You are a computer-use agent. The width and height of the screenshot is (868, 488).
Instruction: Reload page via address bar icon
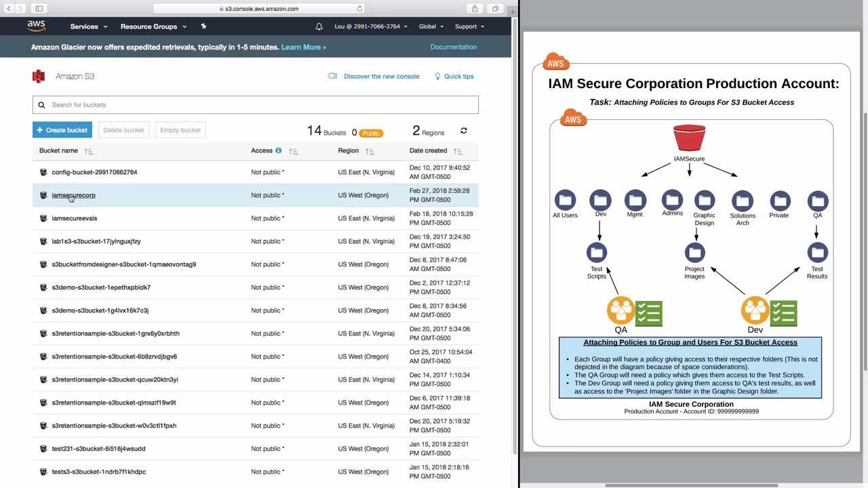click(359, 9)
